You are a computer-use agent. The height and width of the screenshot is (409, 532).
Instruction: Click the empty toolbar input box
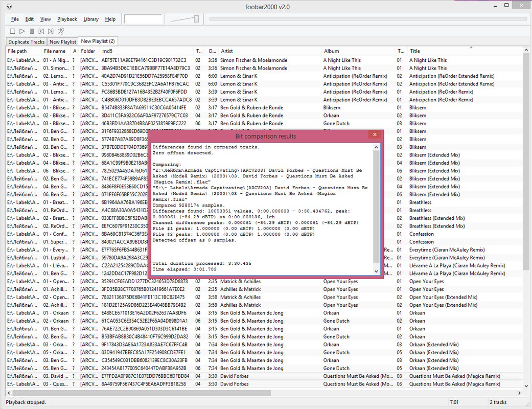(143, 19)
